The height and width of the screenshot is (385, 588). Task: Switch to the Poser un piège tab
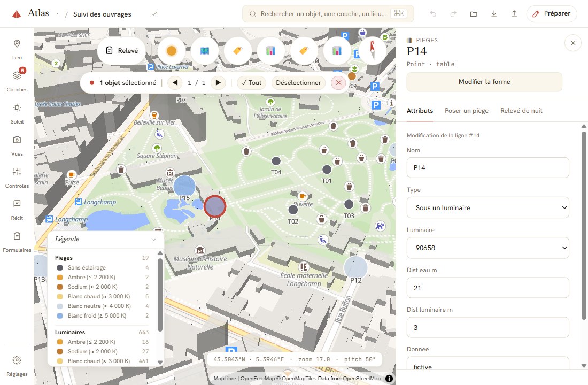click(x=467, y=111)
